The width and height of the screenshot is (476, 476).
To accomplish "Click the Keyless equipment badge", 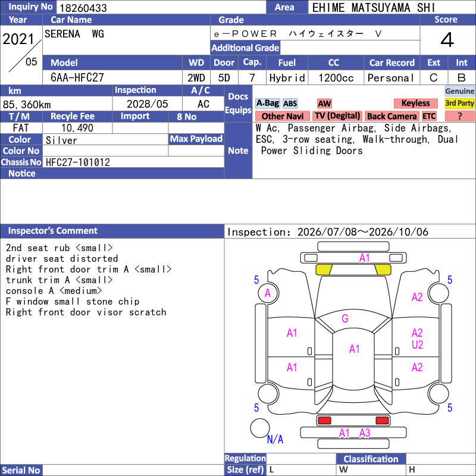I will point(415,103).
